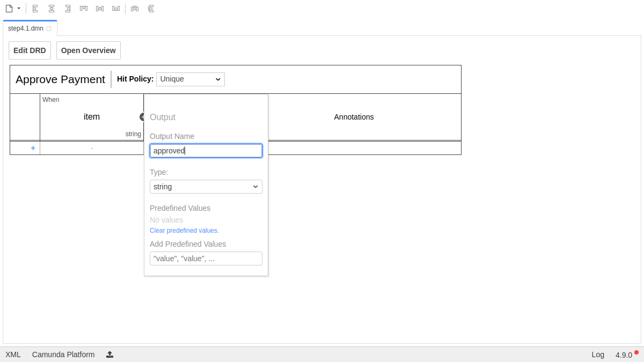The width and height of the screenshot is (644, 362).
Task: Switch to the step4.1.dmn tab
Action: (26, 28)
